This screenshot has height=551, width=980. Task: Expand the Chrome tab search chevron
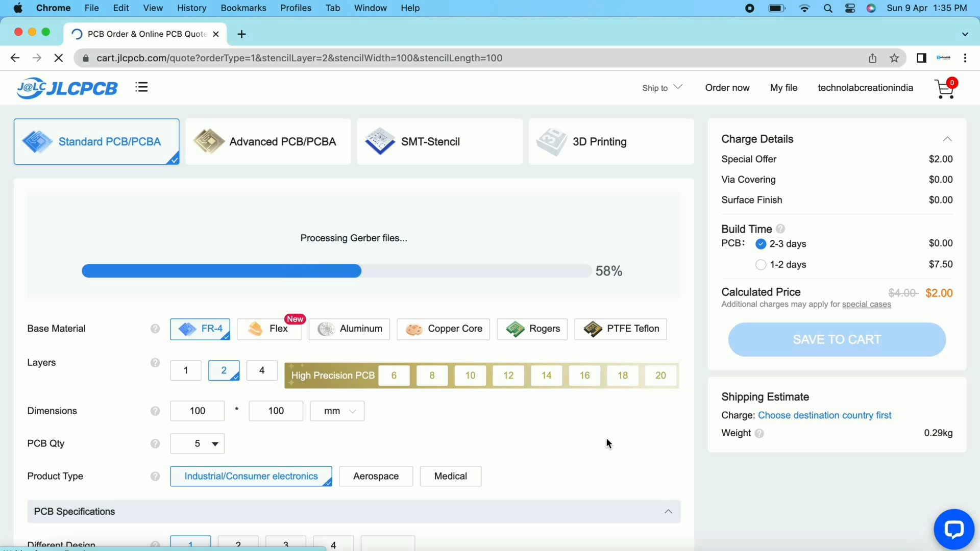965,34
